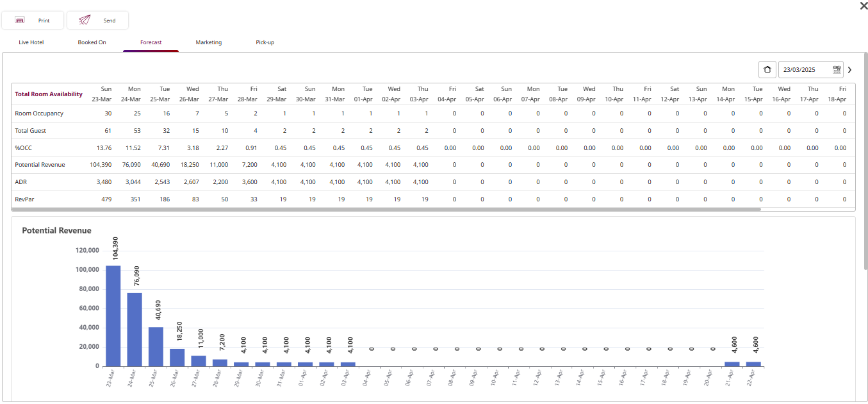Switch to the Live Hotel tab

(31, 42)
